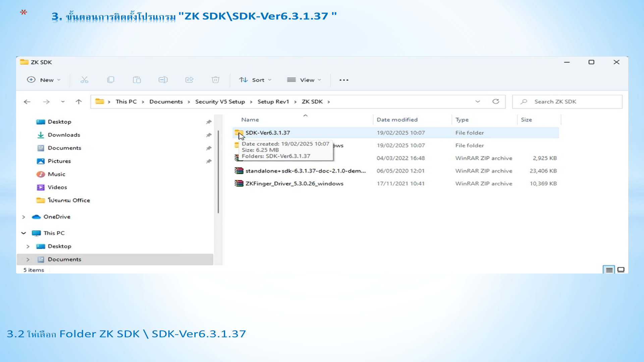The height and width of the screenshot is (362, 644).
Task: Switch to large thumbnails view icon
Action: tap(621, 269)
